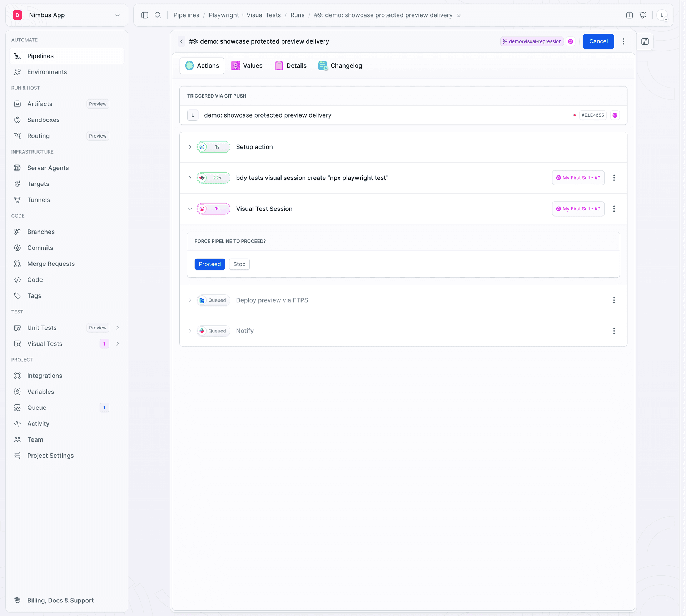Click Proceed to force pipeline
This screenshot has height=616, width=686.
[210, 264]
